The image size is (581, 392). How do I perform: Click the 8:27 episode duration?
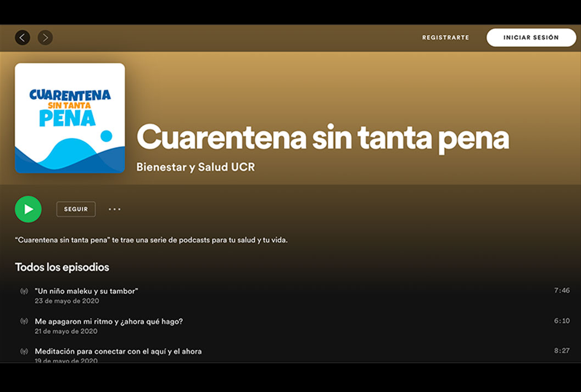click(x=562, y=350)
